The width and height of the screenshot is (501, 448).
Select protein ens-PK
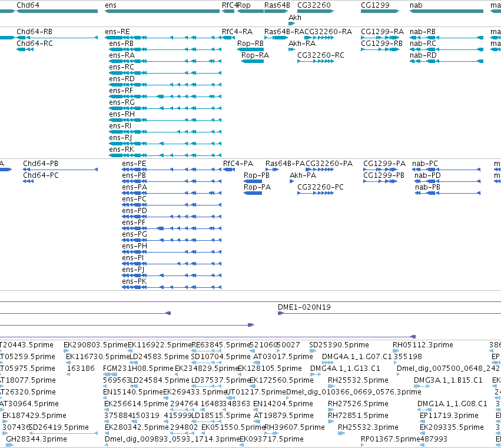pos(134,281)
